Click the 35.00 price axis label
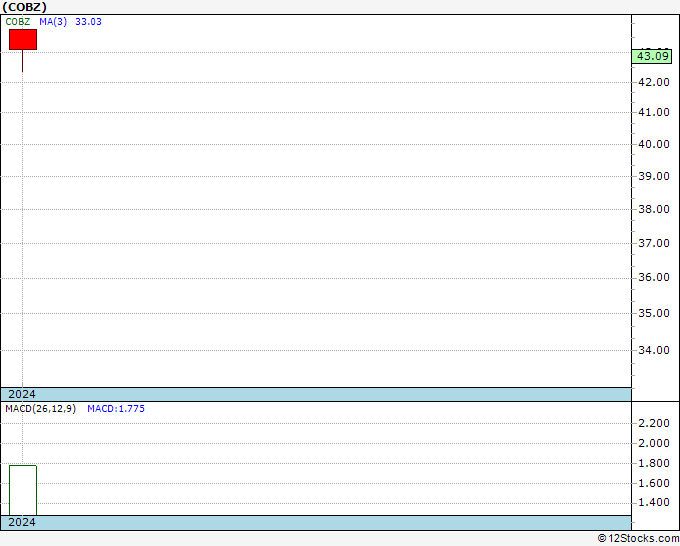This screenshot has height=546, width=680. [654, 313]
